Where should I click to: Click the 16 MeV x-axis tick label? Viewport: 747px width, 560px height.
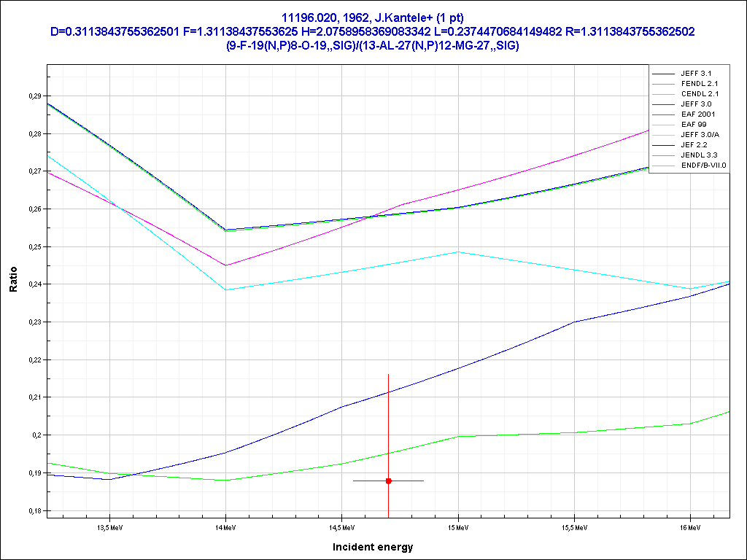[x=689, y=526]
